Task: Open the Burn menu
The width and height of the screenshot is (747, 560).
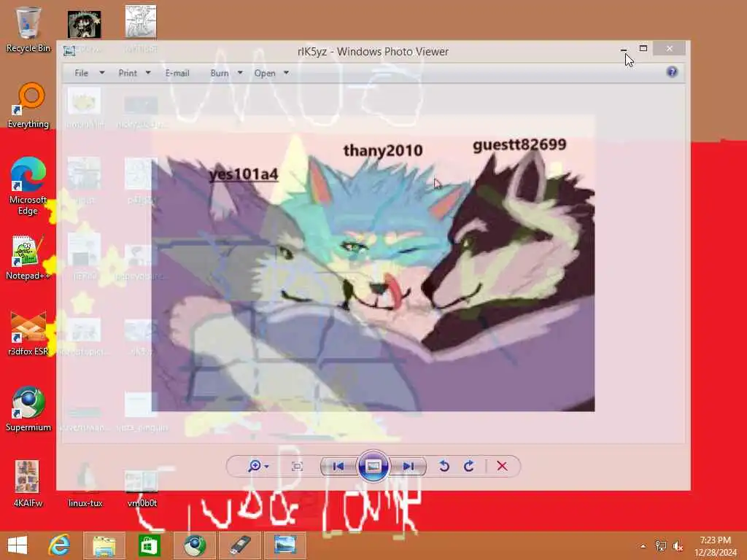Action: click(219, 73)
